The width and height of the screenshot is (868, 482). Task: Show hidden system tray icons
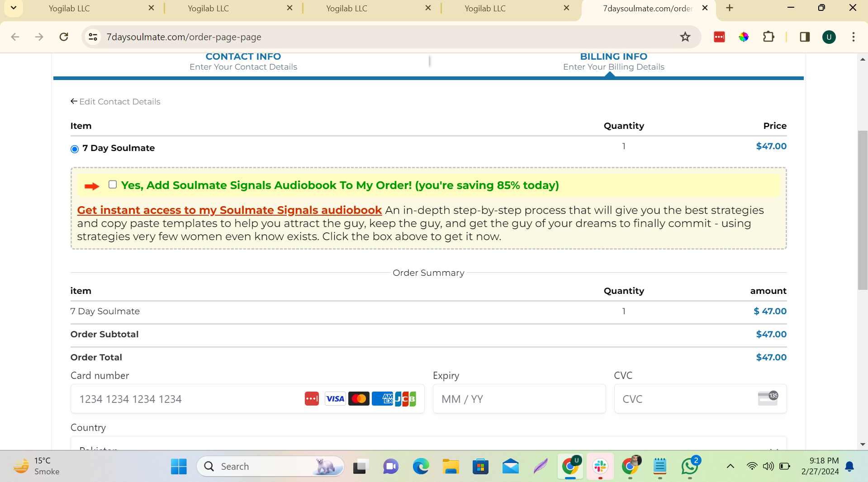730,466
